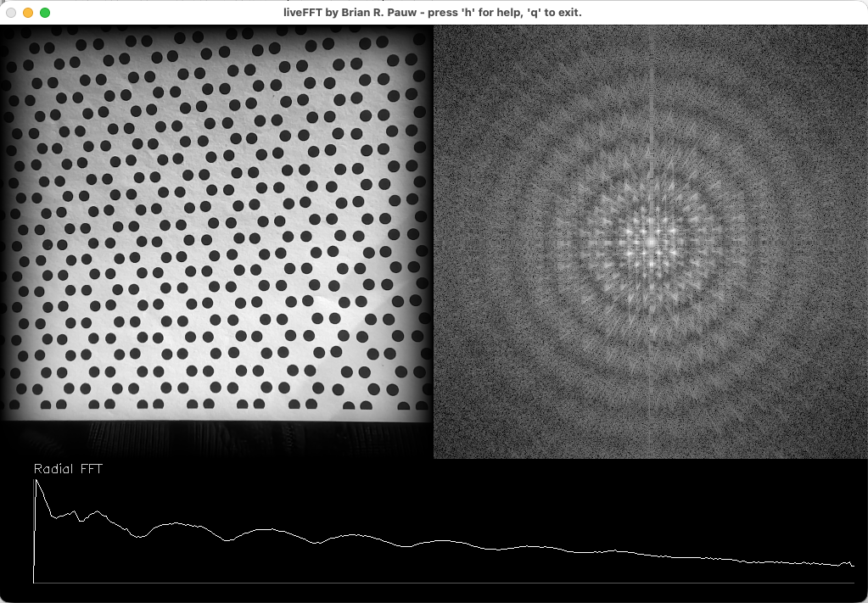Viewport: 868px width, 603px height.
Task: Maximize the window using the green button
Action: 45,13
